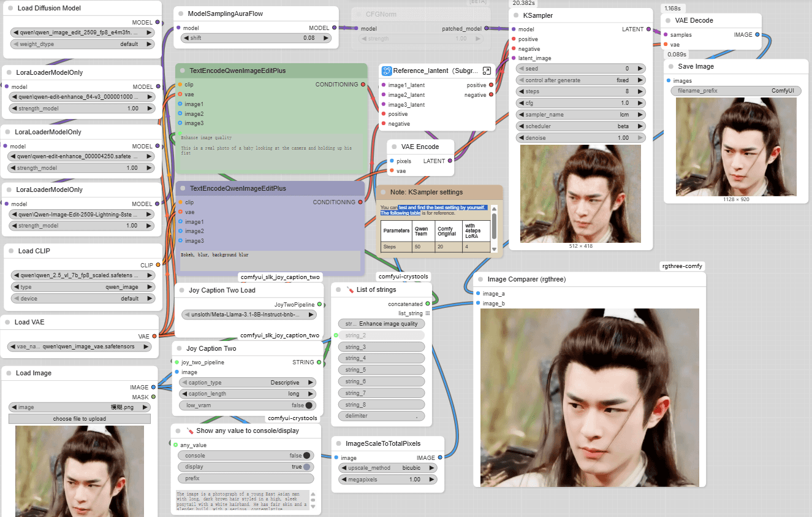Click the right arrow to increase steps
This screenshot has width=812, height=517.
point(640,91)
